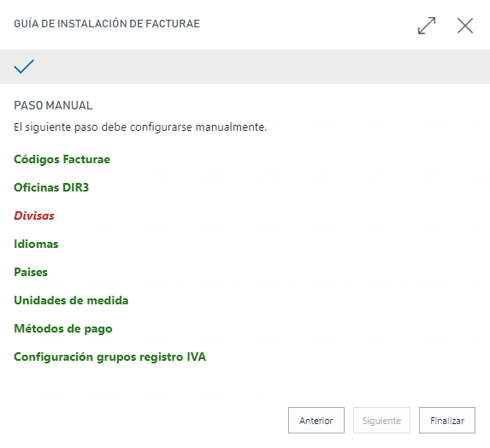Open the Idiomas configuration link
The height and width of the screenshot is (448, 490).
click(x=36, y=244)
